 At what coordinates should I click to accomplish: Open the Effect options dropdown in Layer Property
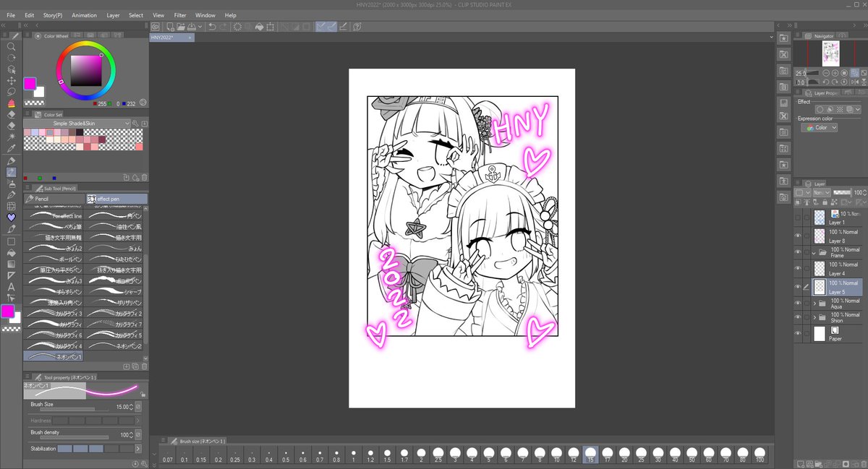858,110
